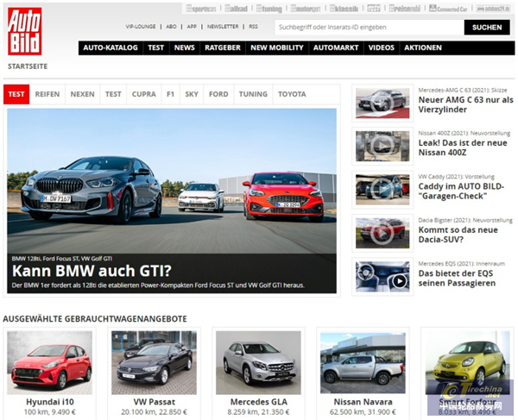Open the Mercedes GLA offer image
Viewport: 518px width, 420px height.
258,362
